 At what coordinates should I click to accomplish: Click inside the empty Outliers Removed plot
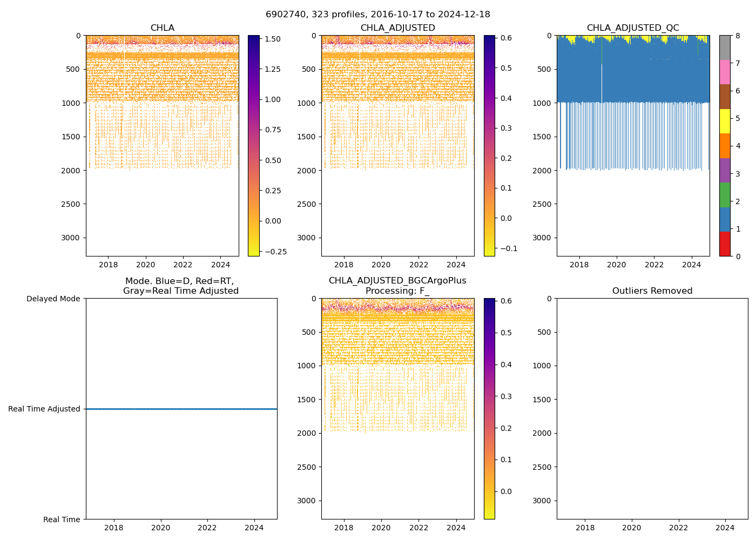click(652, 408)
